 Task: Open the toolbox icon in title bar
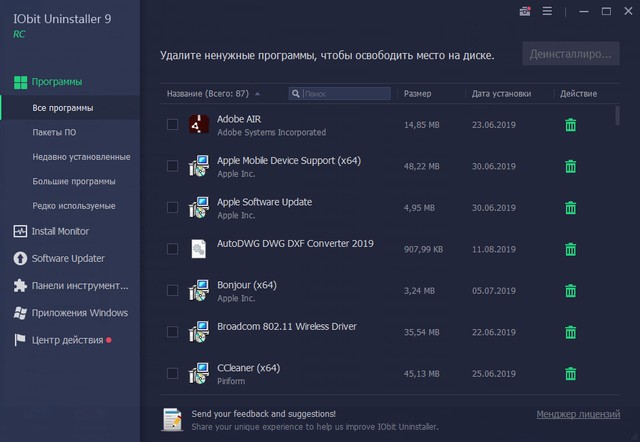pyautogui.click(x=525, y=11)
